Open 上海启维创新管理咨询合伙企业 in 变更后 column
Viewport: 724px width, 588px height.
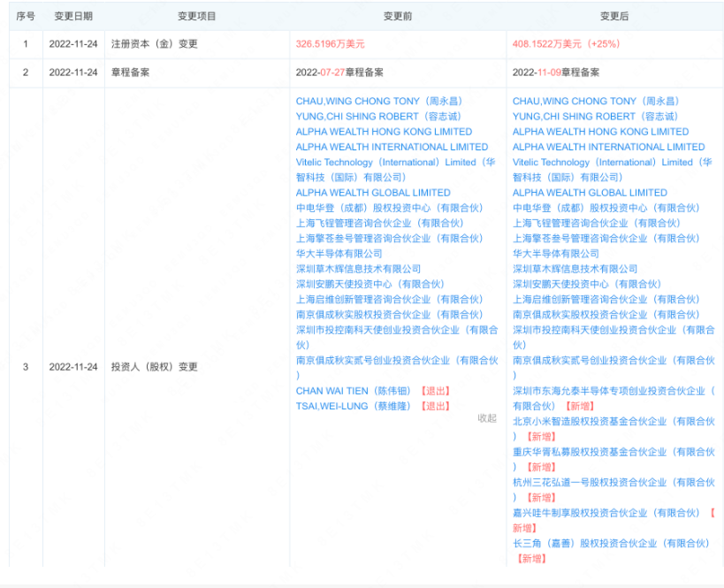pos(606,300)
